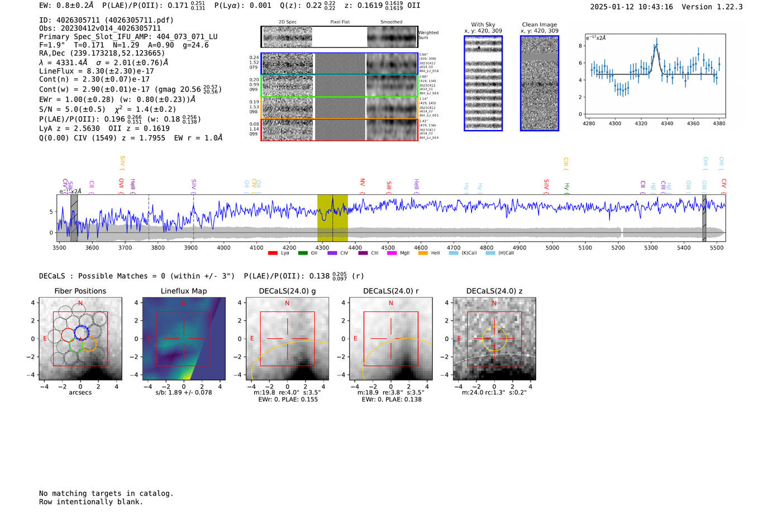Screen dimensions: 782x532
Task: Open the Lineflux Map panel
Action: (184, 338)
